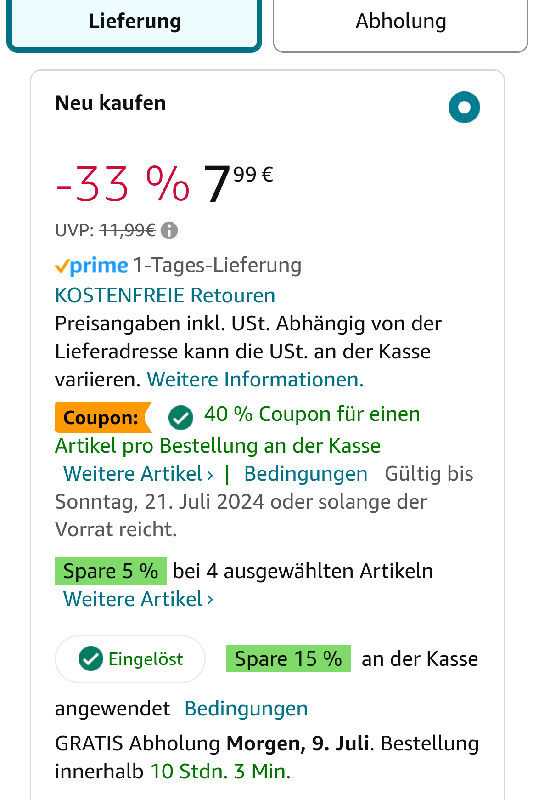The width and height of the screenshot is (533, 800).
Task: Click the Neu kaufen heading
Action: coord(110,103)
